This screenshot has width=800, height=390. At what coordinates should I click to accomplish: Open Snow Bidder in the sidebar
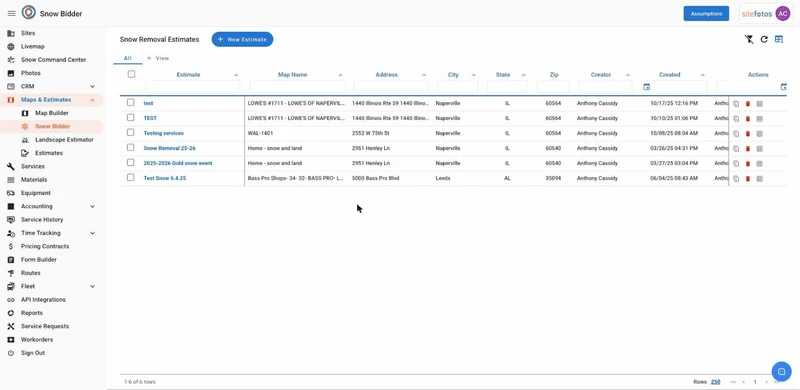pyautogui.click(x=53, y=126)
